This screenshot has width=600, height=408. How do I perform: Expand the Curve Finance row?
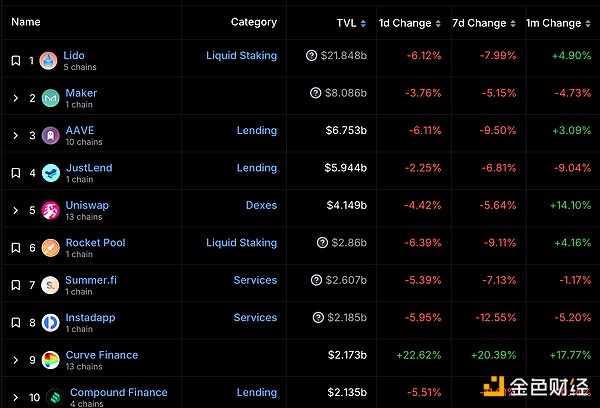(x=15, y=359)
